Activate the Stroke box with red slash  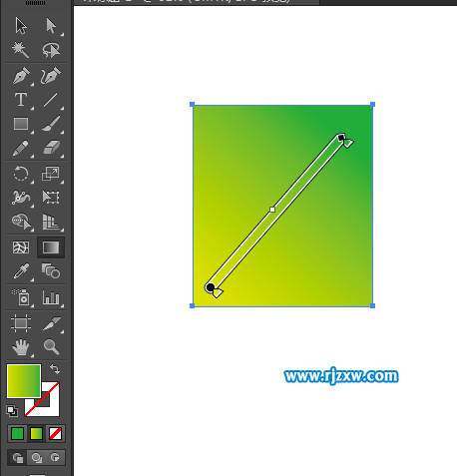(x=42, y=399)
